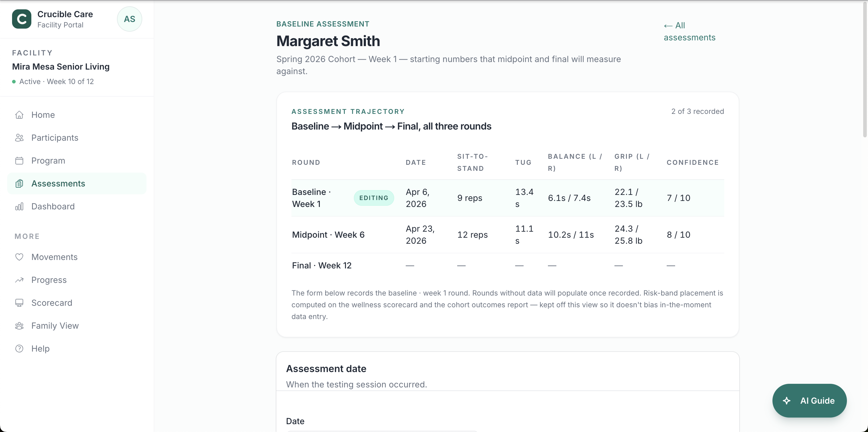
Task: Select Assessments in the sidebar
Action: pyautogui.click(x=77, y=183)
